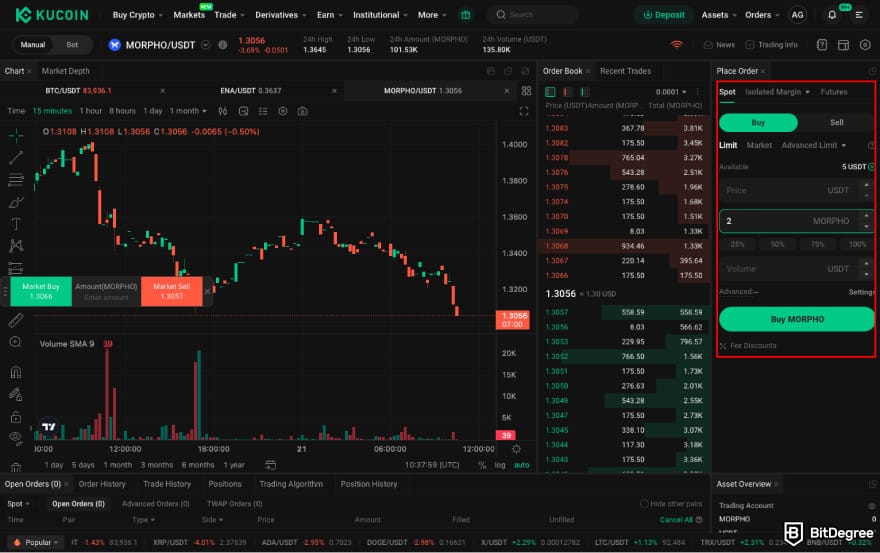Select the trend line drawing tool
The height and width of the screenshot is (553, 880).
16,158
